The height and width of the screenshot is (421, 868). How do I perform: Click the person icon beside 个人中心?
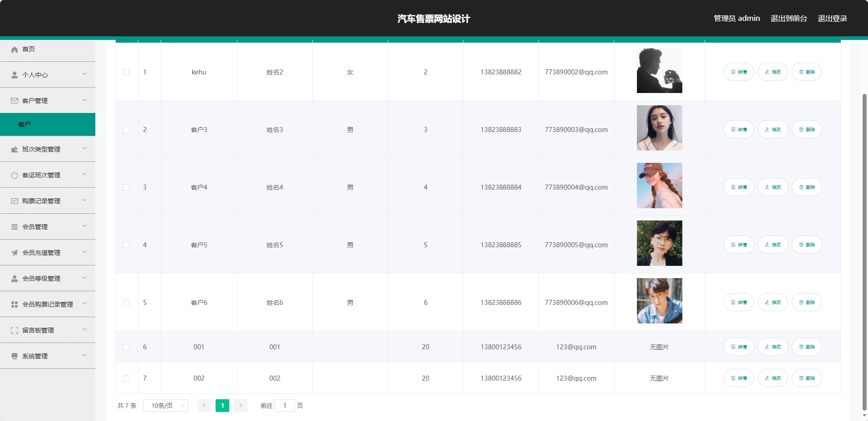(15, 75)
